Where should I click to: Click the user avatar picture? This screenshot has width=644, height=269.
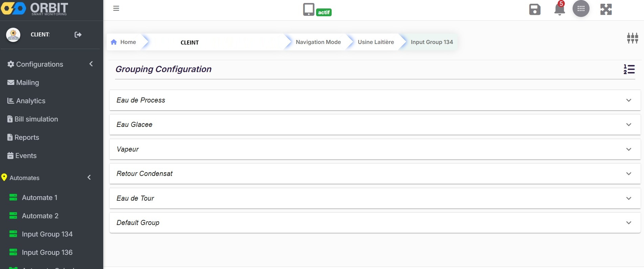pyautogui.click(x=13, y=35)
